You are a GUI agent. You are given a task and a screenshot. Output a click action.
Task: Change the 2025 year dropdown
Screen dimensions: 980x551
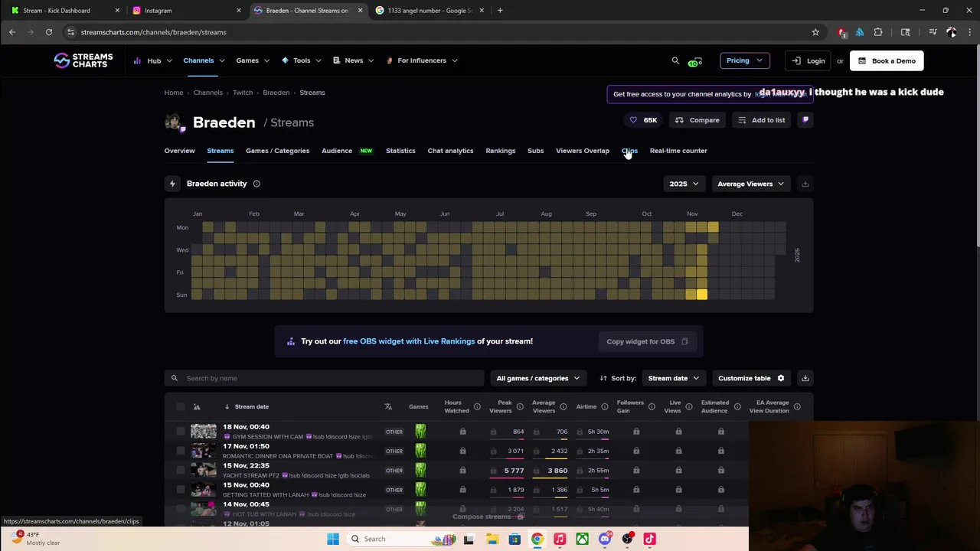684,184
